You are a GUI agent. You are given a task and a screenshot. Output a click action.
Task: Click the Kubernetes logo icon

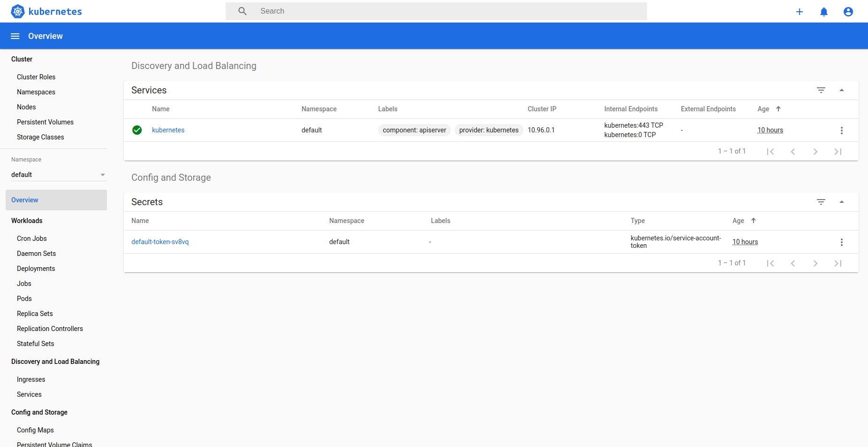click(17, 11)
